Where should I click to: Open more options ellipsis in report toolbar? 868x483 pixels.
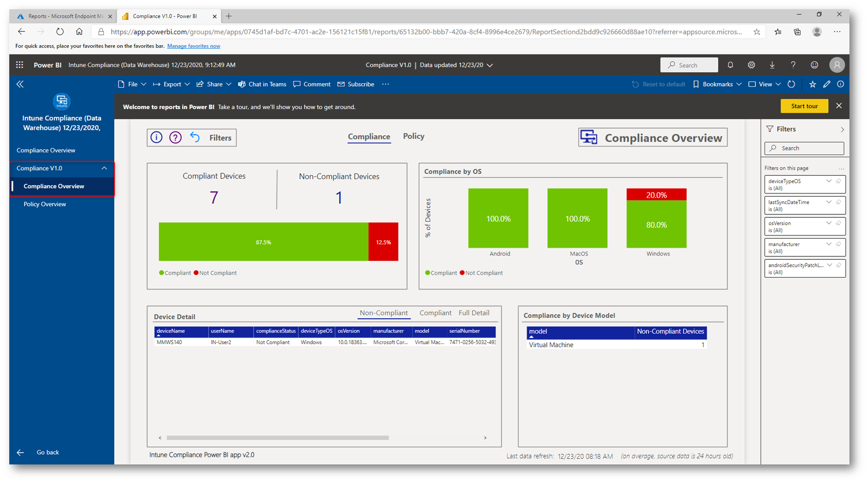point(386,84)
